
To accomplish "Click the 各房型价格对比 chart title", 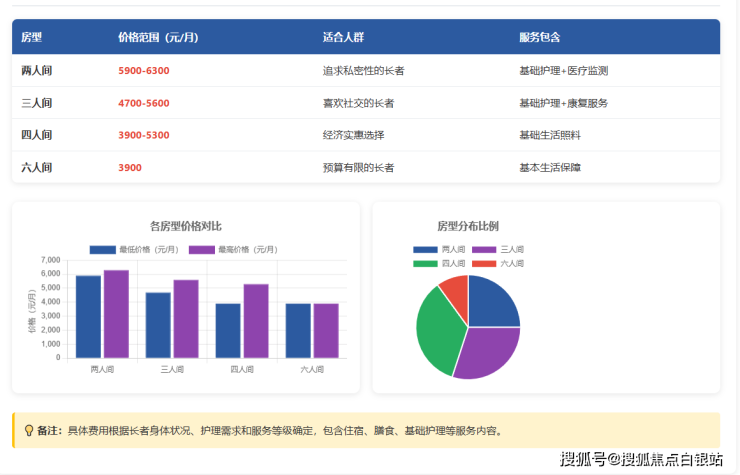I will [185, 226].
